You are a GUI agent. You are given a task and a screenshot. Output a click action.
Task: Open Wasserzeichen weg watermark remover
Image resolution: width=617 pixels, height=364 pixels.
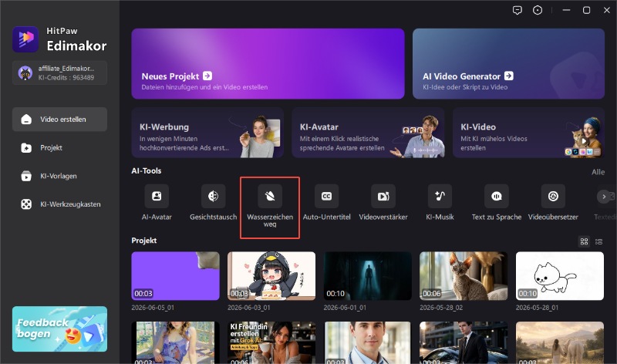pos(270,196)
